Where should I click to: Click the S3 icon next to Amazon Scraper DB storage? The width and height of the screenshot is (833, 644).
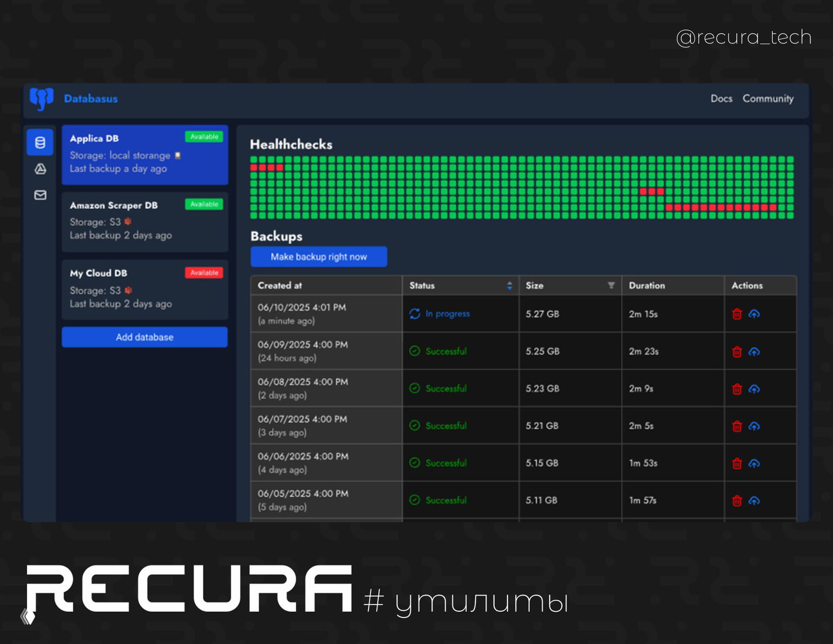tap(128, 221)
